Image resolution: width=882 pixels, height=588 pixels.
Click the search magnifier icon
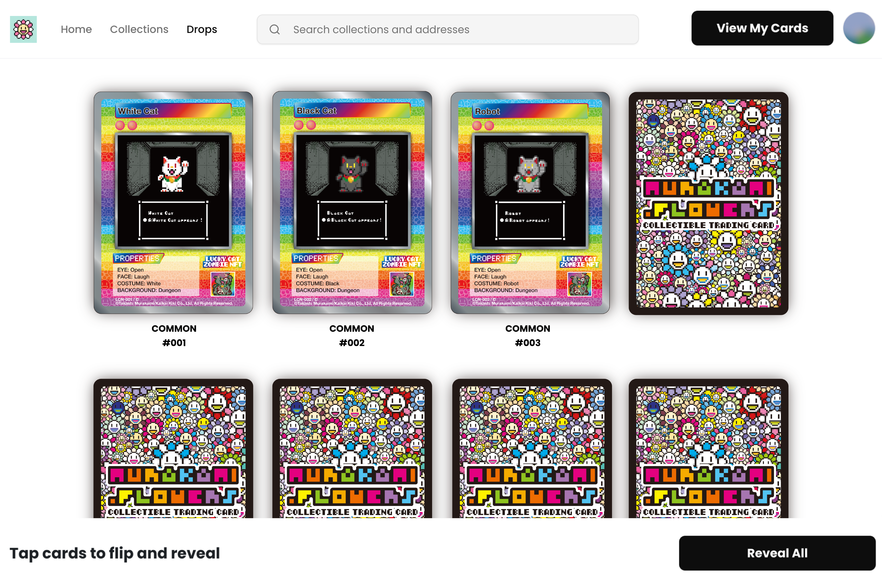[x=274, y=30]
